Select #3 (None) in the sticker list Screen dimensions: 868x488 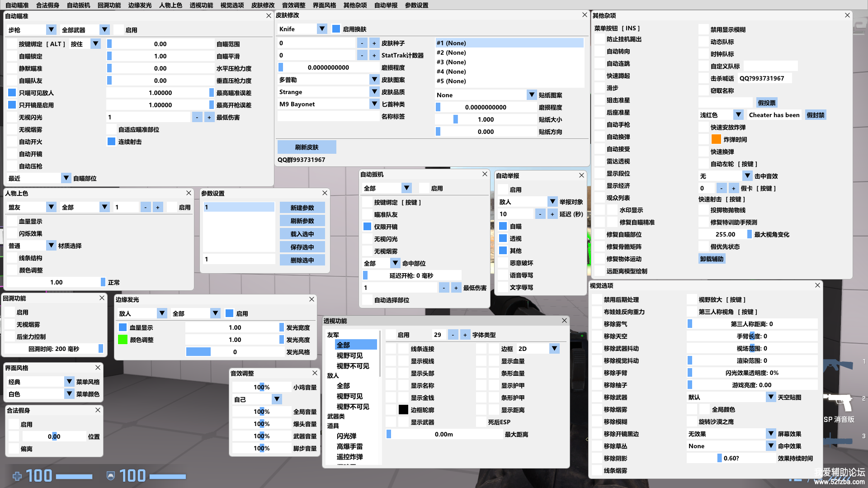(451, 62)
